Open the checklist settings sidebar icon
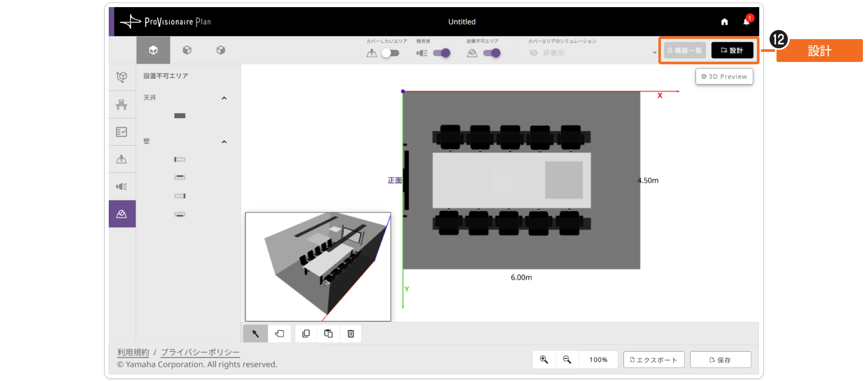Image resolution: width=868 pixels, height=381 pixels. (x=122, y=132)
